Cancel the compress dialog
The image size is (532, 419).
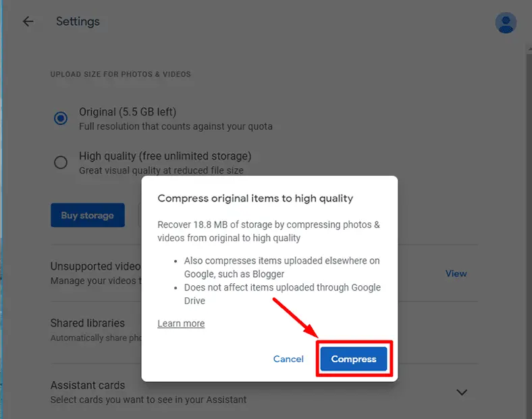[x=288, y=359]
